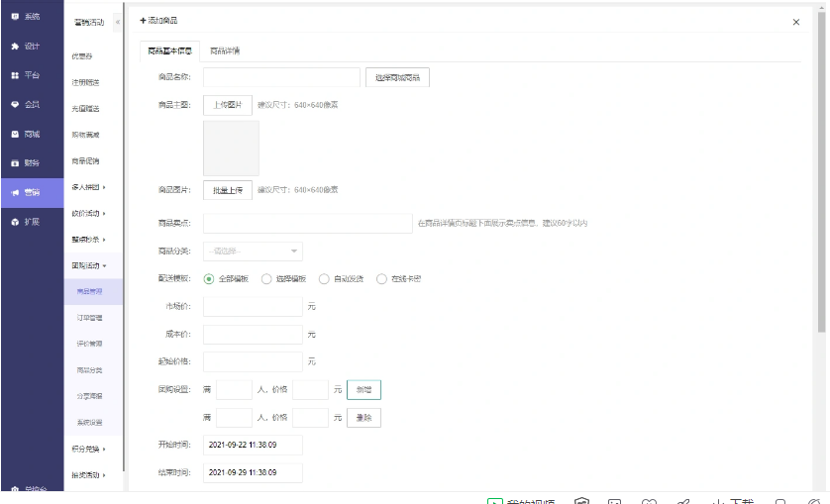
Task: Click the empty product image thumbnail
Action: pos(231,149)
